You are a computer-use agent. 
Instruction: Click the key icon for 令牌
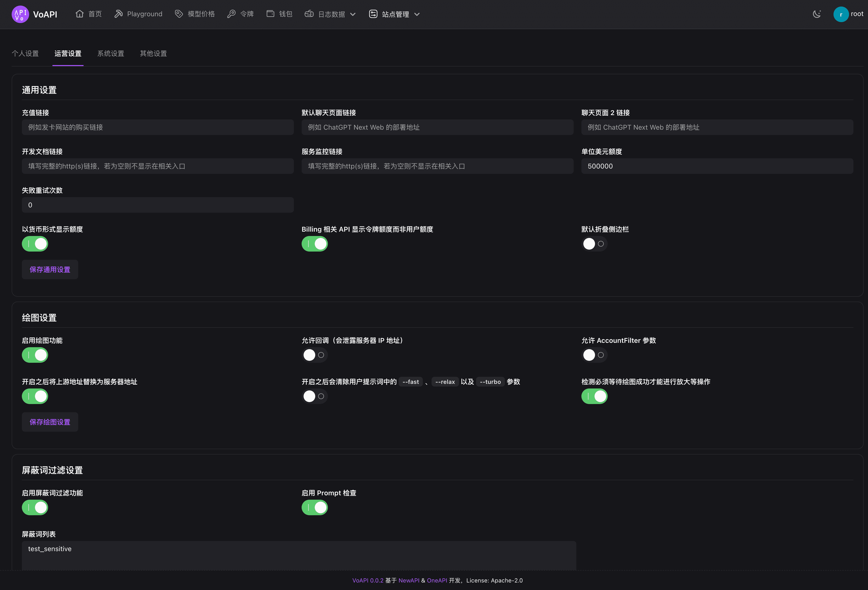[231, 14]
